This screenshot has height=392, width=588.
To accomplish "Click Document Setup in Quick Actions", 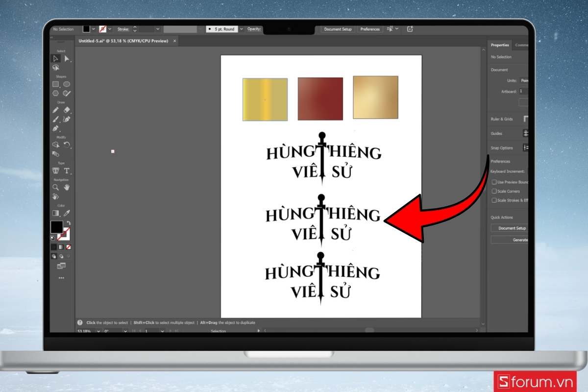I will [512, 228].
